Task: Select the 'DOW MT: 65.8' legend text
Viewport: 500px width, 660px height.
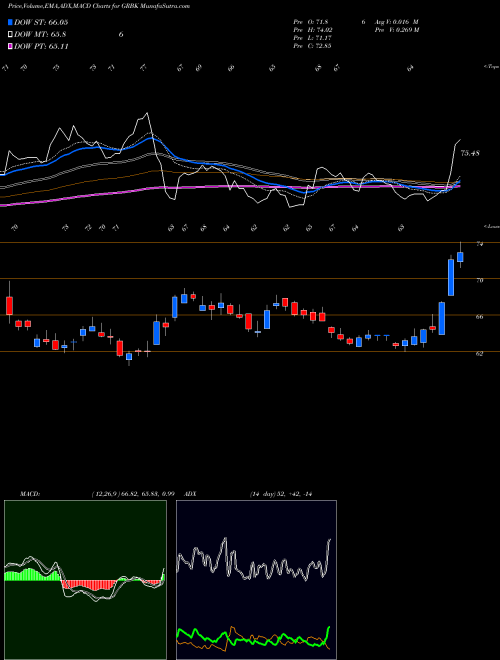Action: pos(40,35)
